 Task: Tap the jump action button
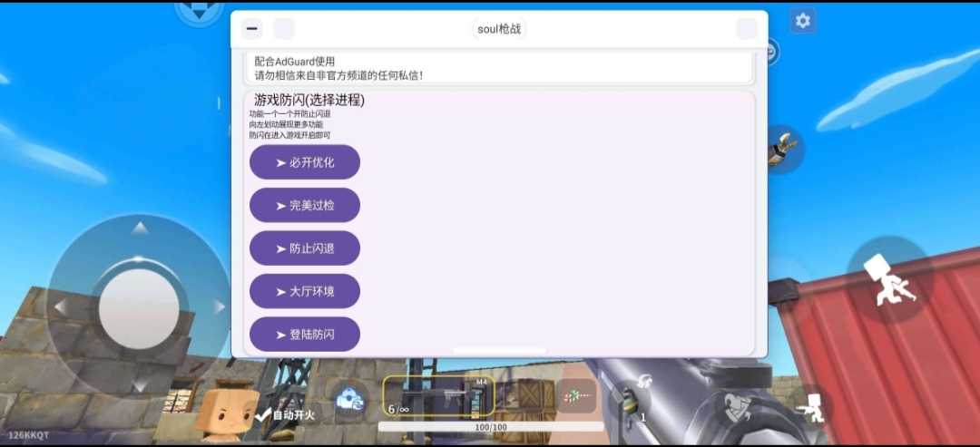(x=889, y=279)
